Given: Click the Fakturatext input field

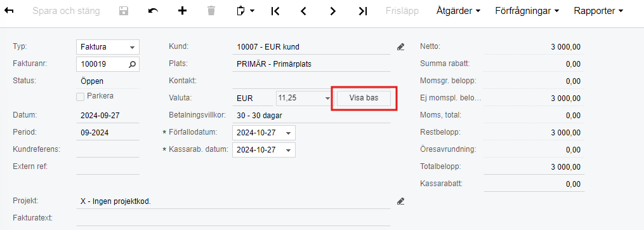Looking at the screenshot, I should coord(233,218).
